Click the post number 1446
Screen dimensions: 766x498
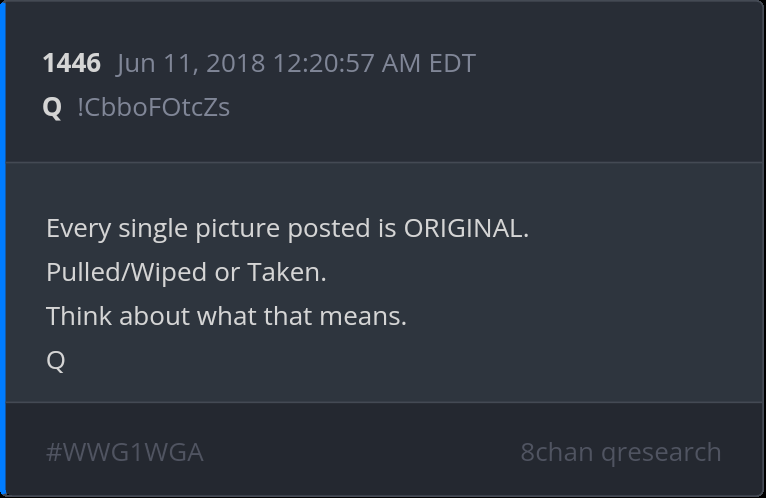pos(71,64)
